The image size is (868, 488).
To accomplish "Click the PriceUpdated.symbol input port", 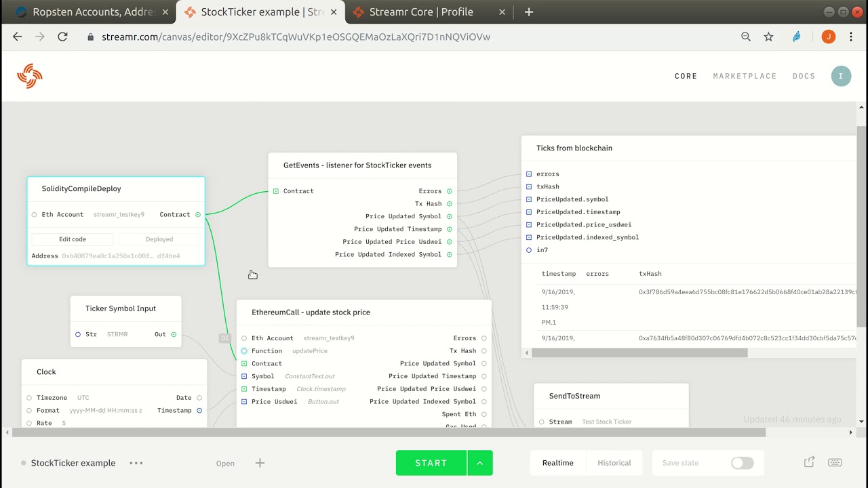I will click(529, 199).
